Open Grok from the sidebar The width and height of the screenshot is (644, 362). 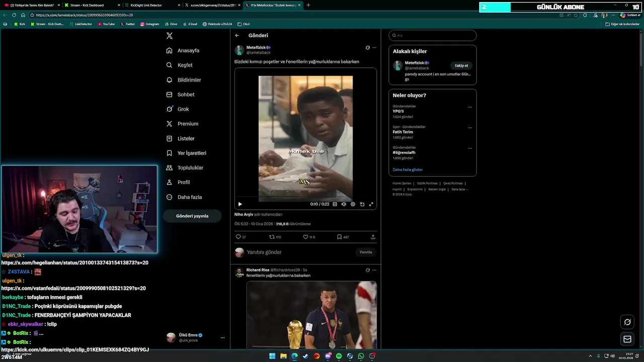point(178,109)
